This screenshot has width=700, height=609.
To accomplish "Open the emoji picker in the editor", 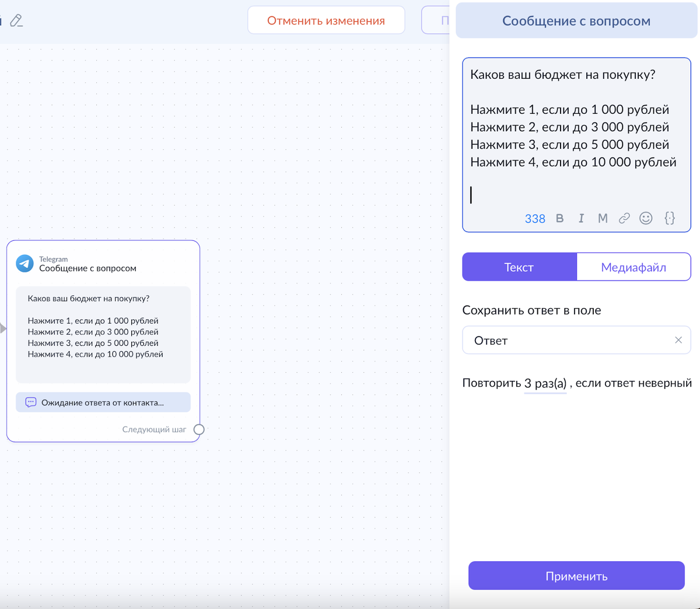I will 646,218.
